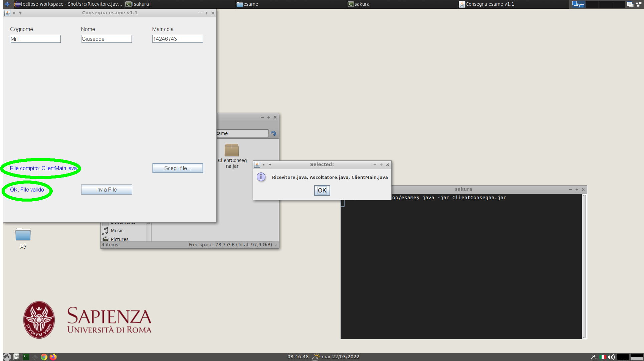Launch Google Chrome from bottom panel

tap(44, 357)
